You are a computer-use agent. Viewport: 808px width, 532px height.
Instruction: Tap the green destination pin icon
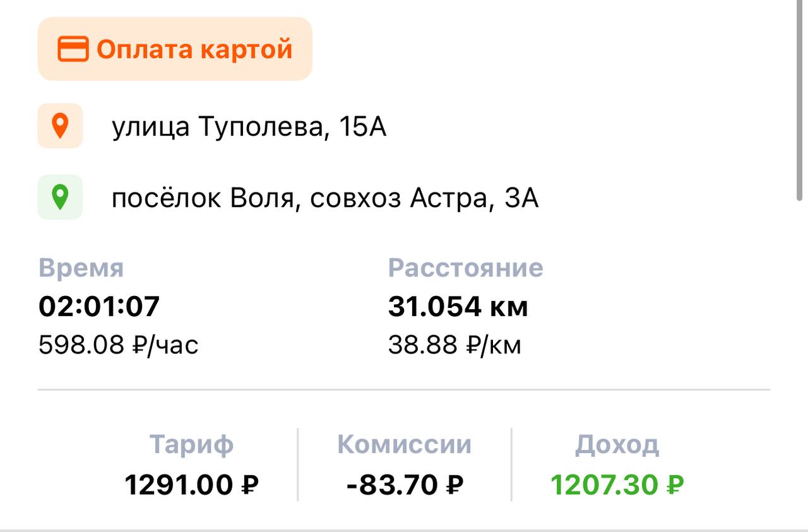point(60,197)
